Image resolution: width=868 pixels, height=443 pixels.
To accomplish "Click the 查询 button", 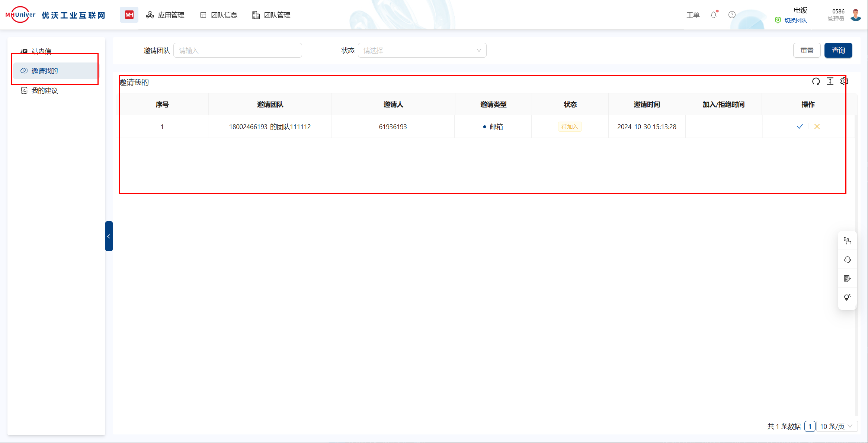I will tap(838, 50).
